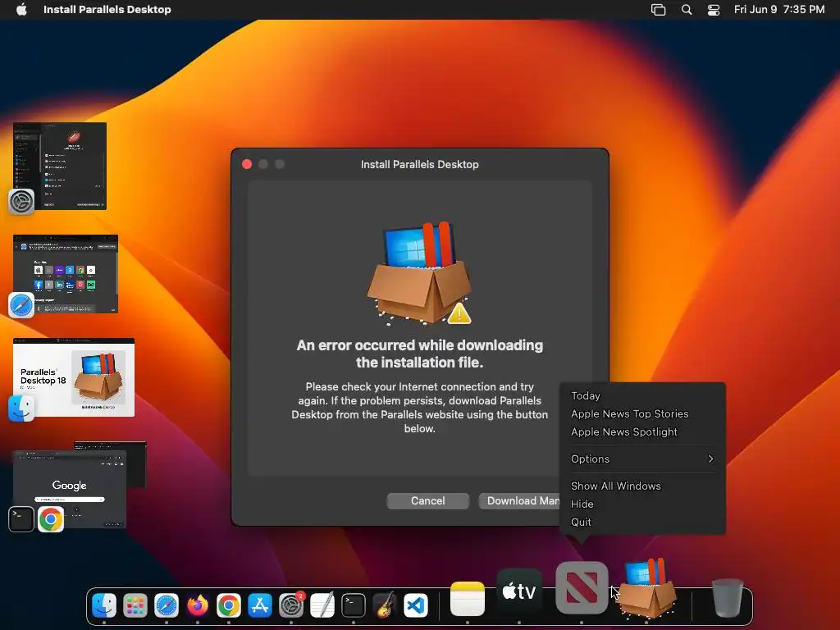
Task: Click the Terminal Stage Manager icon
Action: (x=21, y=519)
